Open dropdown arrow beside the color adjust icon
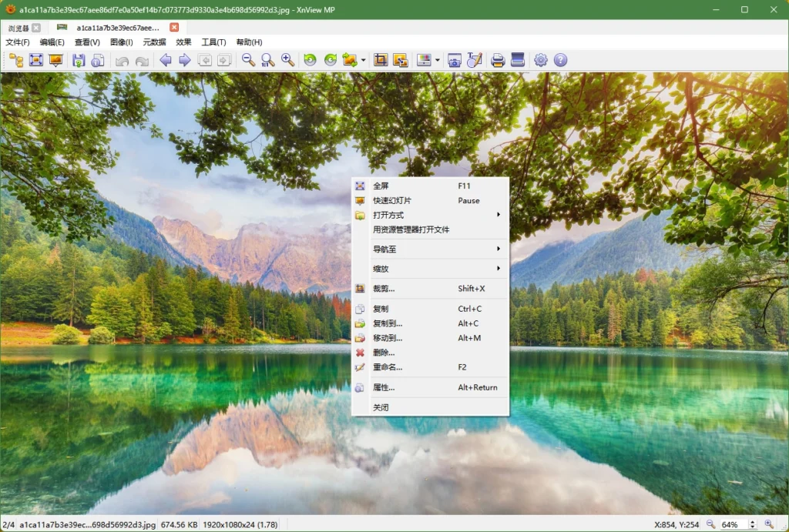This screenshot has width=789, height=532. [x=438, y=60]
